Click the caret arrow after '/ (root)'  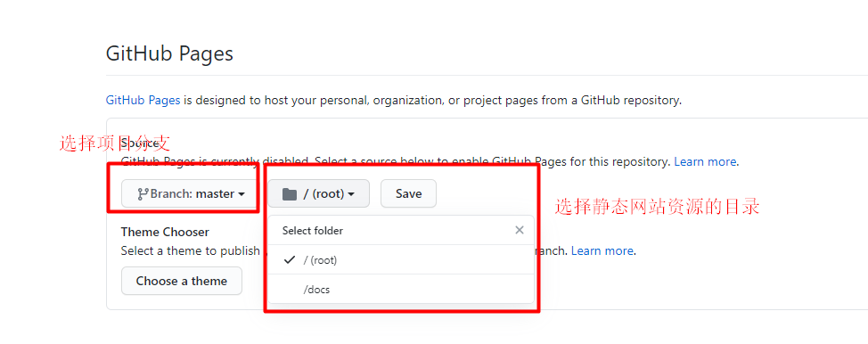click(x=351, y=194)
